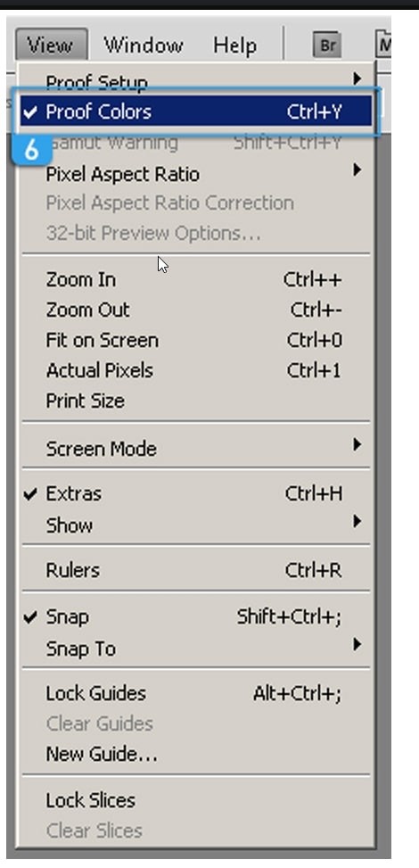Toggle the checked Proof Colors option

tap(196, 112)
